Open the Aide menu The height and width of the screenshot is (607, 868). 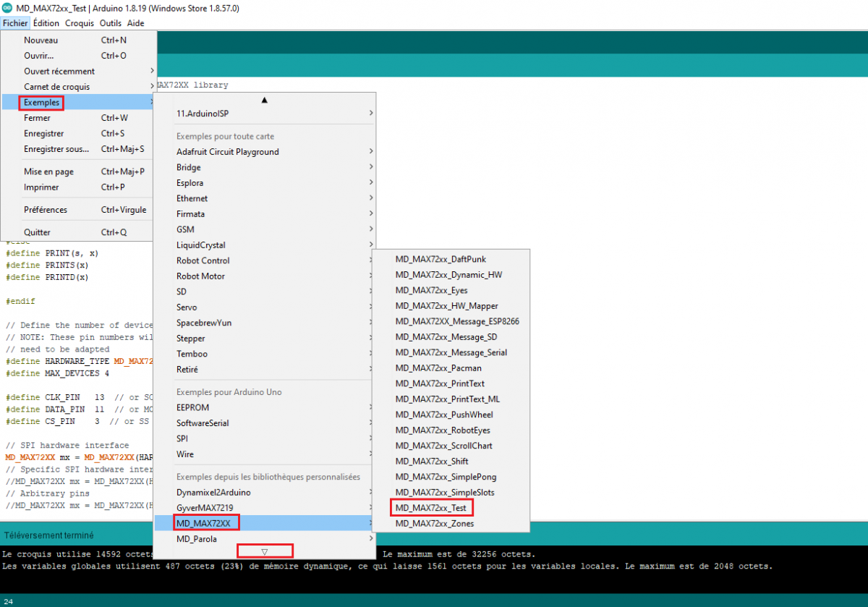[135, 23]
